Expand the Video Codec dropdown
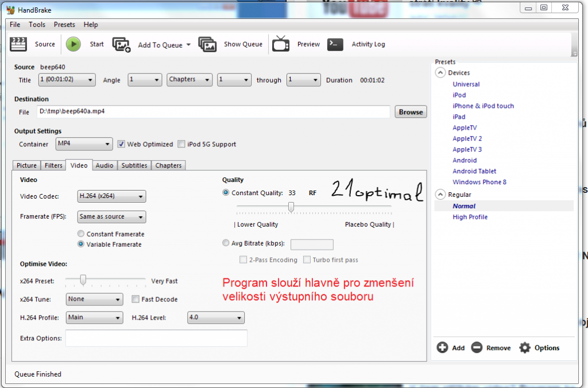Screen dimensions: 588x388 pyautogui.click(x=111, y=196)
